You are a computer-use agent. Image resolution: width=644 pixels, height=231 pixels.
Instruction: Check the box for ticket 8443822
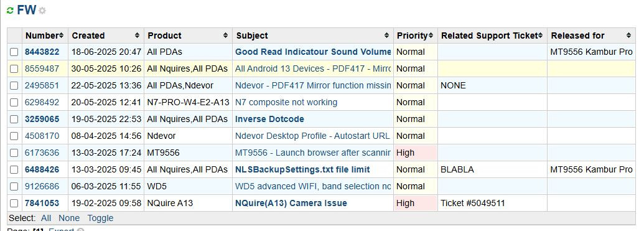click(x=14, y=52)
